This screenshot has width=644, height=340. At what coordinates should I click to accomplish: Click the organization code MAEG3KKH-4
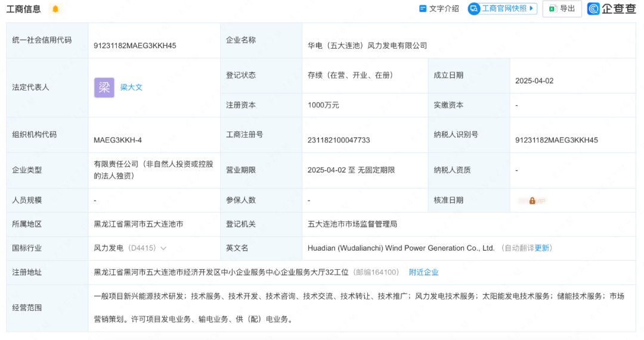pyautogui.click(x=117, y=141)
